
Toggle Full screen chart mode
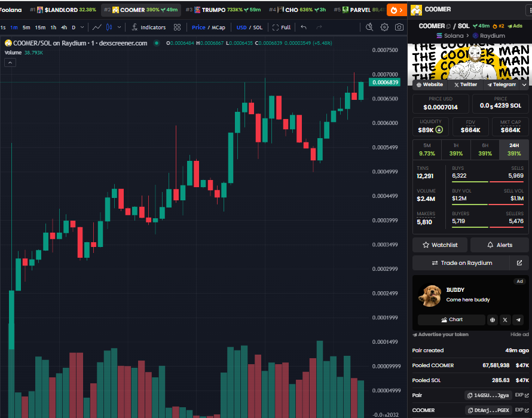pyautogui.click(x=282, y=27)
